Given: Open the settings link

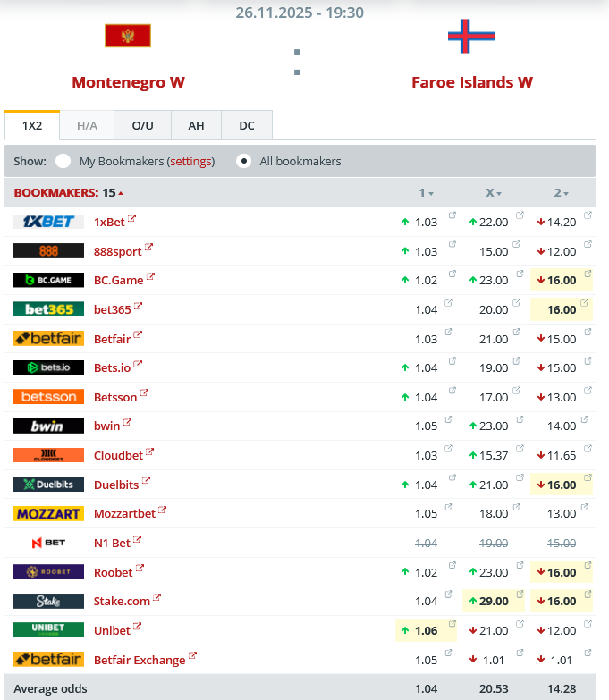Looking at the screenshot, I should pyautogui.click(x=191, y=162).
